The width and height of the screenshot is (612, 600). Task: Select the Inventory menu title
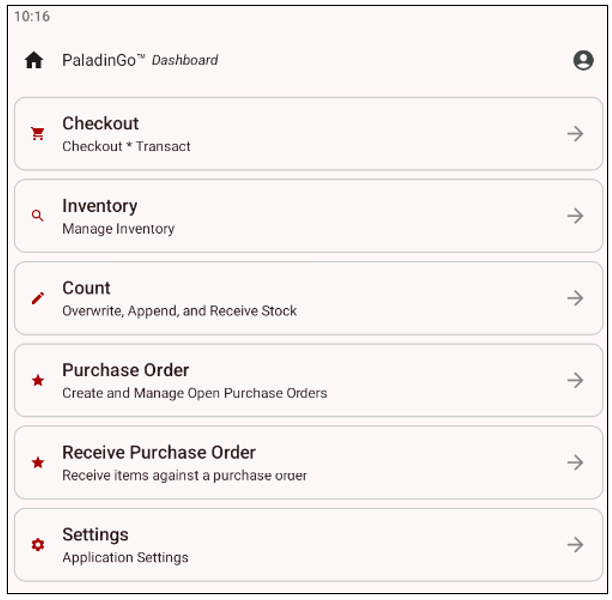click(x=99, y=206)
